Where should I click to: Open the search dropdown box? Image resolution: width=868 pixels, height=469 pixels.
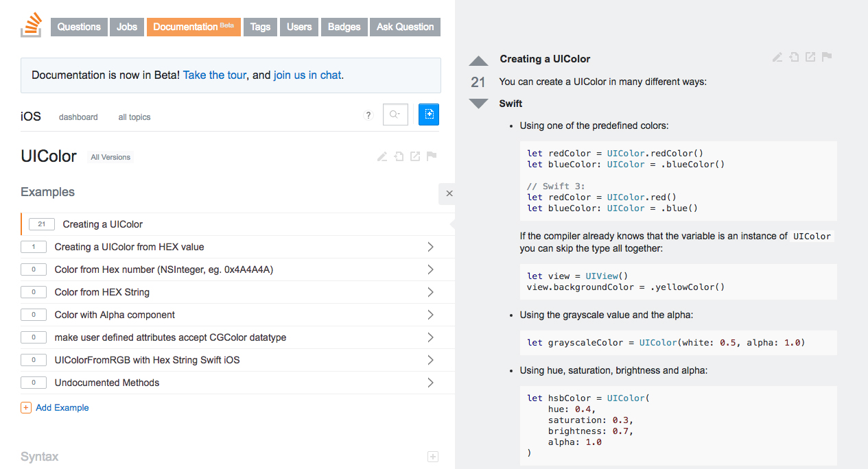pos(395,115)
